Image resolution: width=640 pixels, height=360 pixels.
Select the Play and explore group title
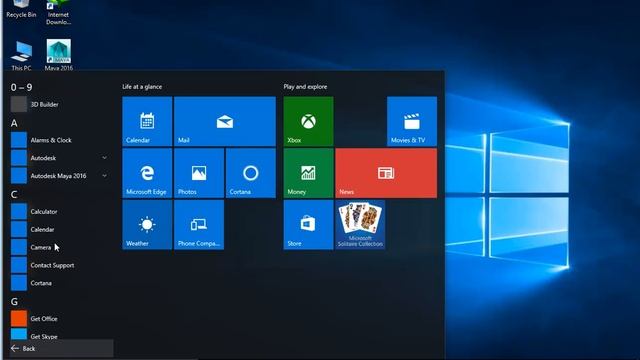(305, 87)
